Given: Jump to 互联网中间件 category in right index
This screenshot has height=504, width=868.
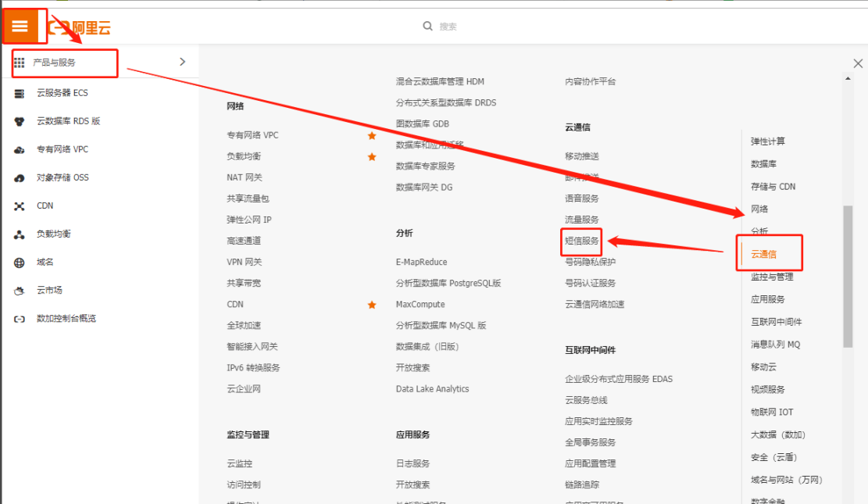Looking at the screenshot, I should point(777,322).
